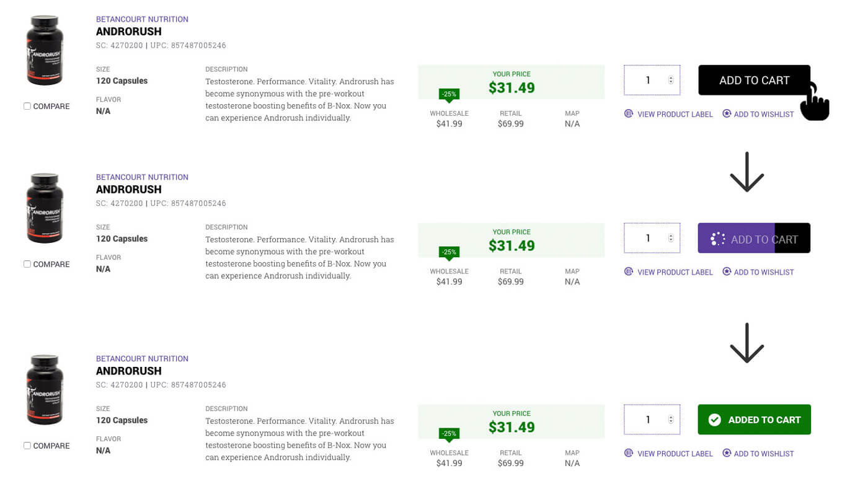Tick COMPARE checkbox in the middle Androrush listing
868x502 pixels.
point(27,264)
